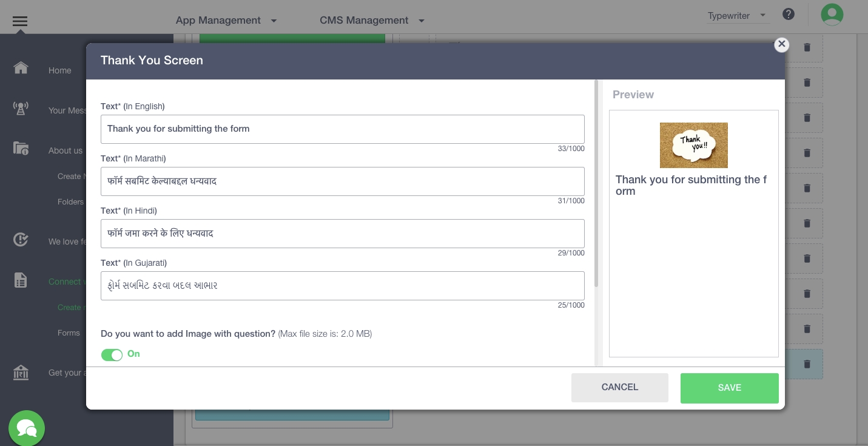Open the green chat support bubble

[x=27, y=428]
